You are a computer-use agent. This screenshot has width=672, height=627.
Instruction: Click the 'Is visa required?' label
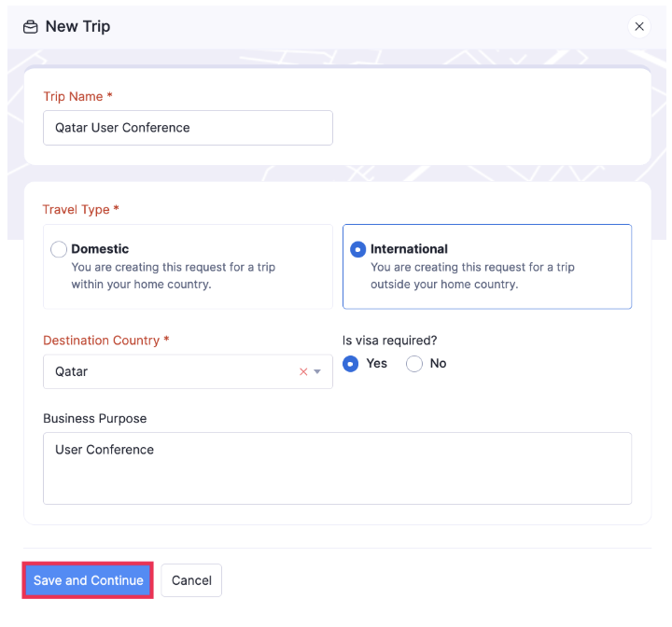[390, 341]
